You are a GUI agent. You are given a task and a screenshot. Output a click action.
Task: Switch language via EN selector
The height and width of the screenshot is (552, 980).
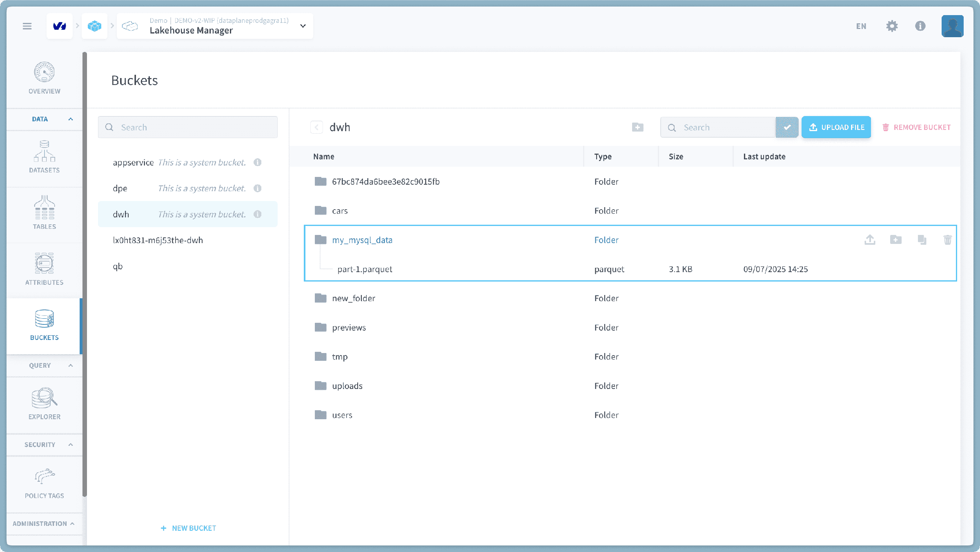click(x=861, y=26)
